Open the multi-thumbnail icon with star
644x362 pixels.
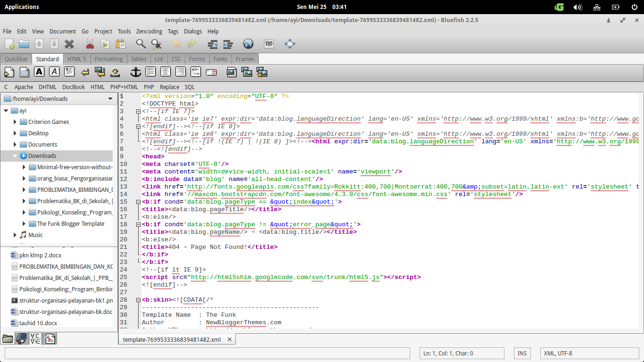[x=262, y=72]
